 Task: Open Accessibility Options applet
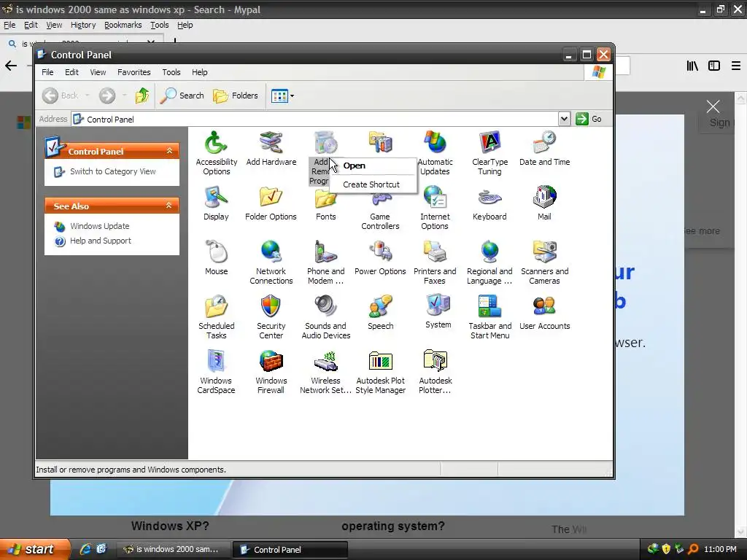tap(216, 153)
